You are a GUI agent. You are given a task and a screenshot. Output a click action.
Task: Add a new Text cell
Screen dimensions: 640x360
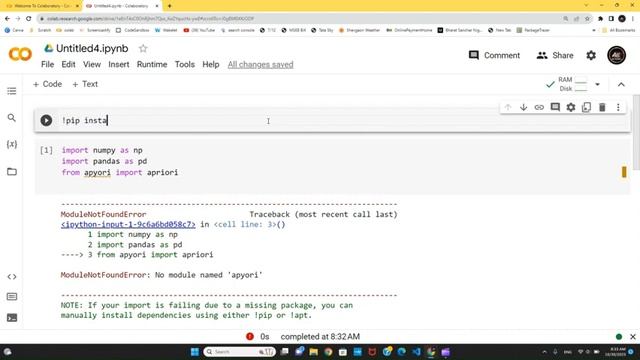tap(85, 84)
